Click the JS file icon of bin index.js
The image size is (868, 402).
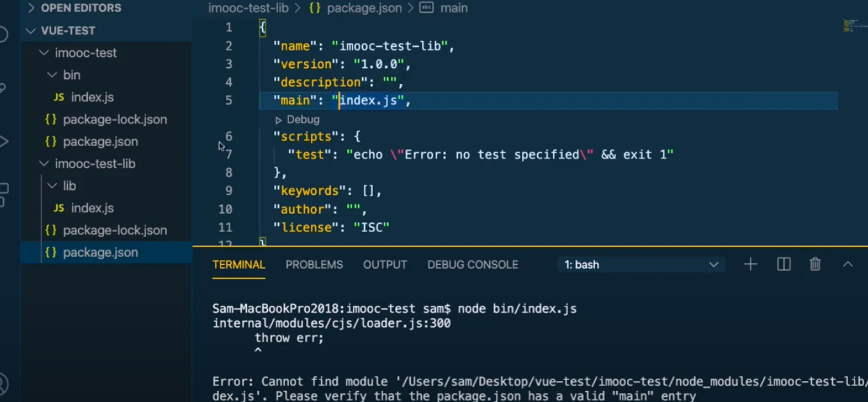point(59,97)
